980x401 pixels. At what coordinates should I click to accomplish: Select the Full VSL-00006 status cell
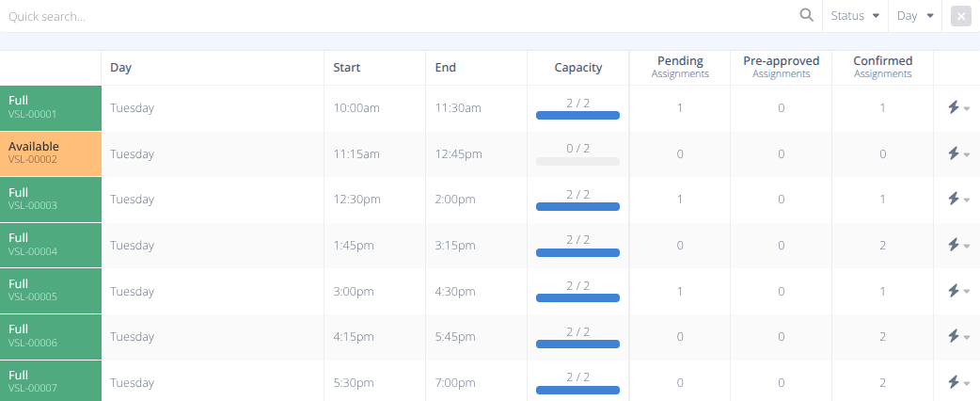(x=51, y=337)
